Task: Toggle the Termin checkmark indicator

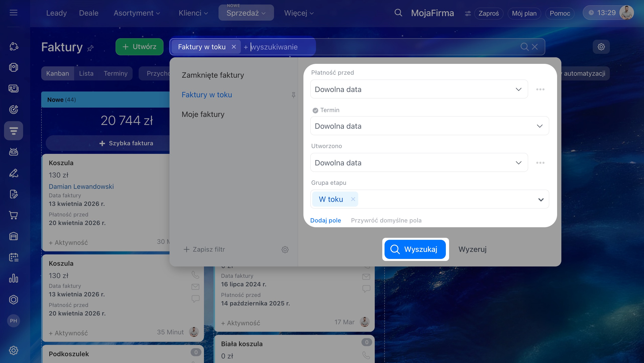Action: click(x=315, y=110)
